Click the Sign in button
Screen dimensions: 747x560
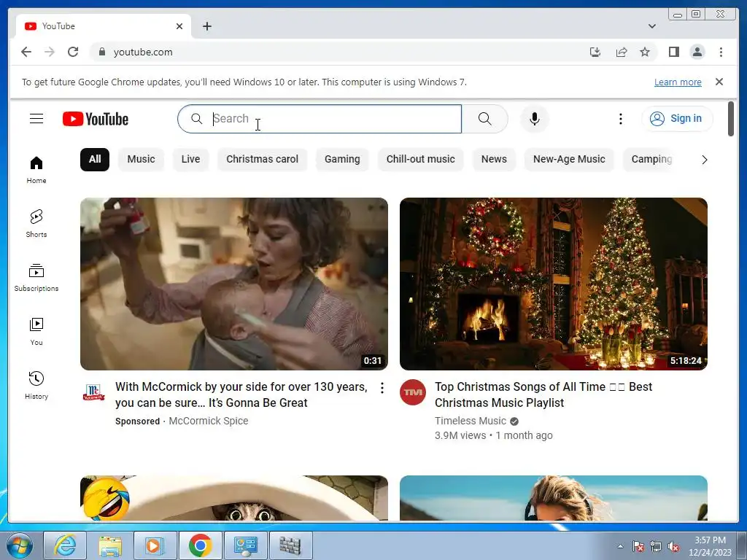[677, 119]
